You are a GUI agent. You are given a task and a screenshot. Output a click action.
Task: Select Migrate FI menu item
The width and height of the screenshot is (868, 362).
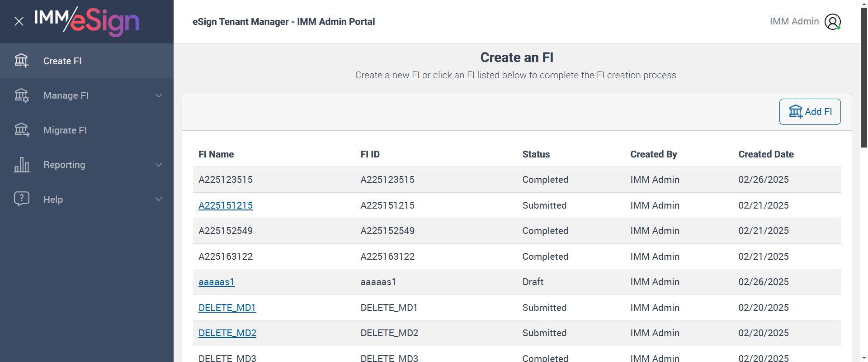click(x=65, y=130)
